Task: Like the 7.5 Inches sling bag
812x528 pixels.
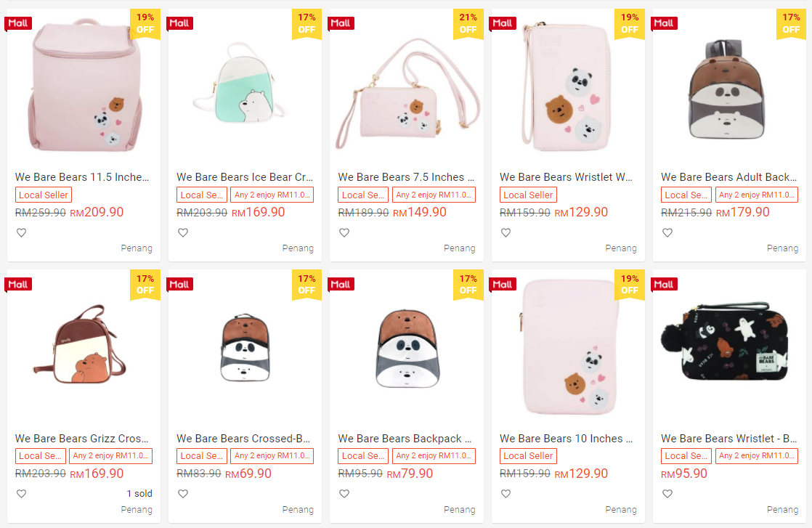Action: point(344,233)
